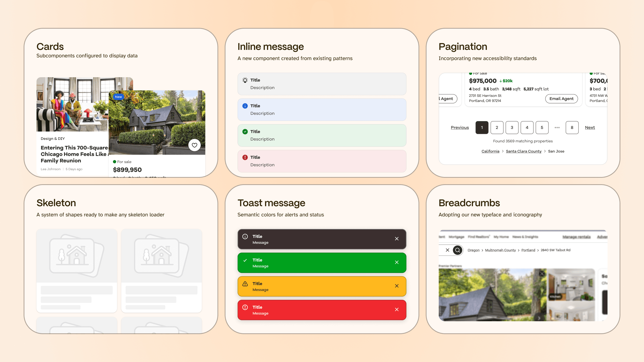Go to page 3 in pagination
The image size is (644, 362).
(512, 128)
